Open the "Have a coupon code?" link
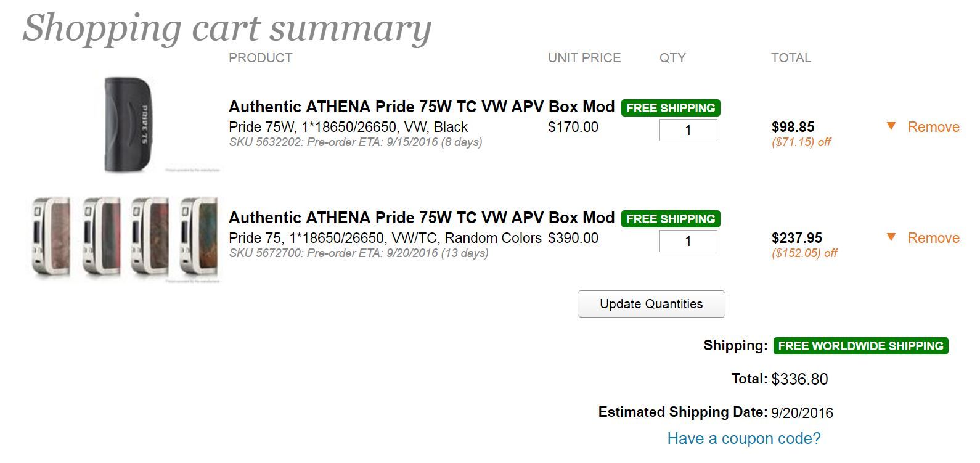Image resolution: width=980 pixels, height=463 pixels. [743, 438]
